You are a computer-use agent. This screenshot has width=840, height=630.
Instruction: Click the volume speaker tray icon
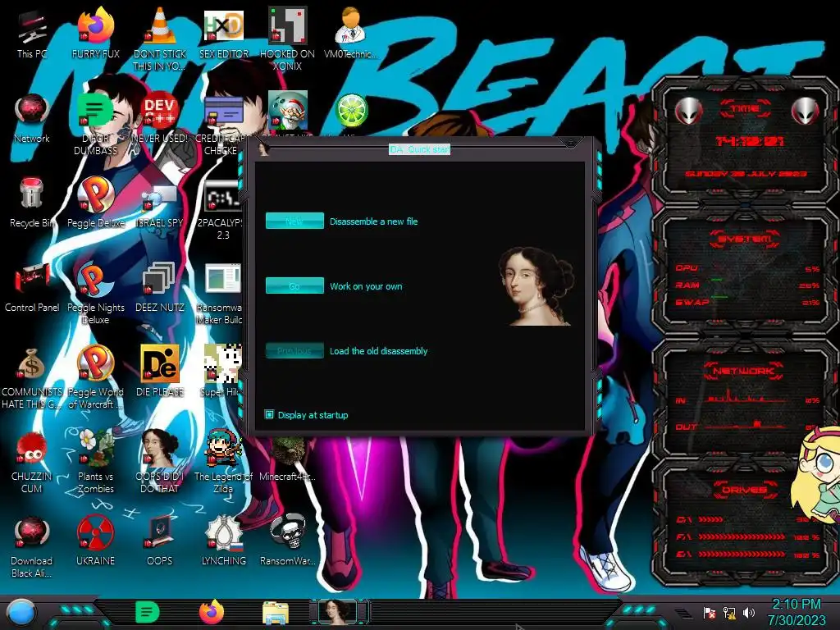749,613
